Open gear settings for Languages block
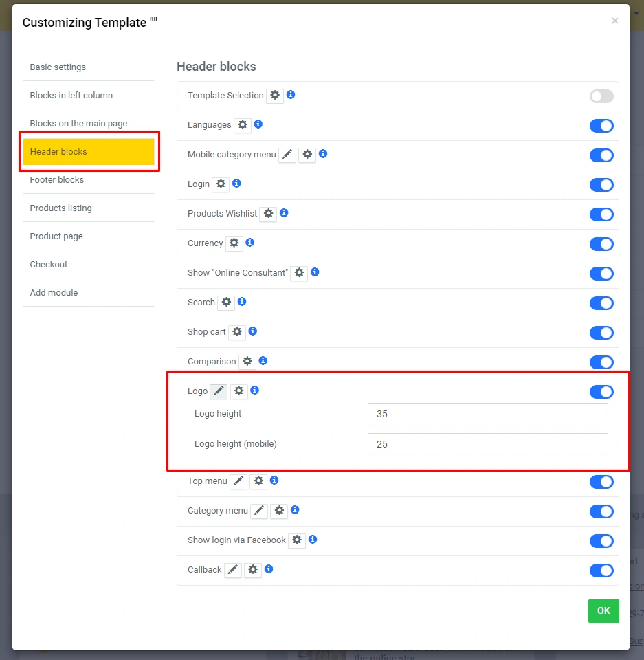The width and height of the screenshot is (644, 660). [x=242, y=125]
